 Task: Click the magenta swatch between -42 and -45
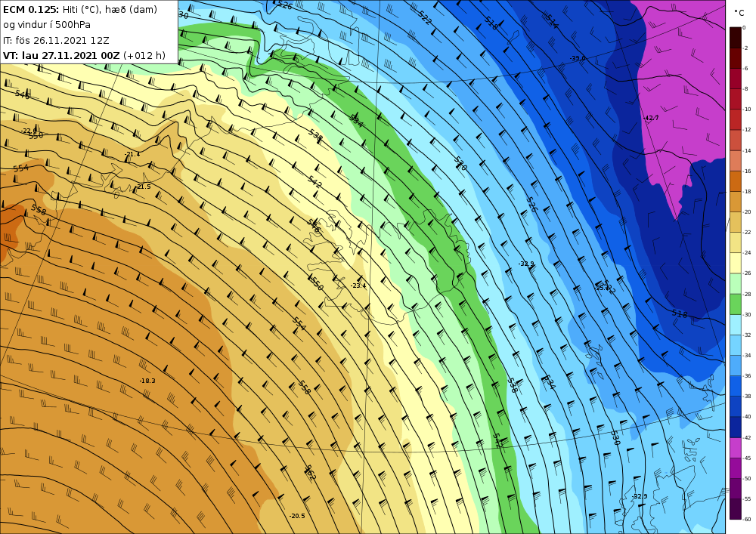736,448
